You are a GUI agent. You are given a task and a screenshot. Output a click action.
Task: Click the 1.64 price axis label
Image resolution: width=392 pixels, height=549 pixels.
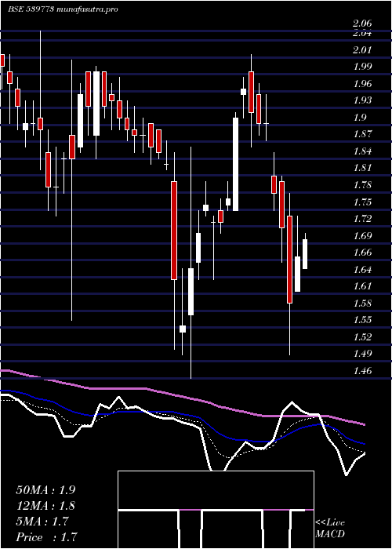pos(362,270)
